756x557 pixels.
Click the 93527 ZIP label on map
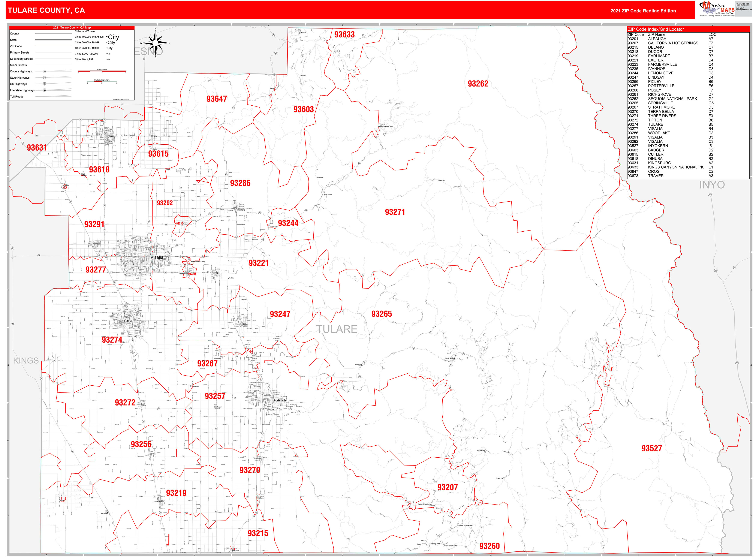651,448
